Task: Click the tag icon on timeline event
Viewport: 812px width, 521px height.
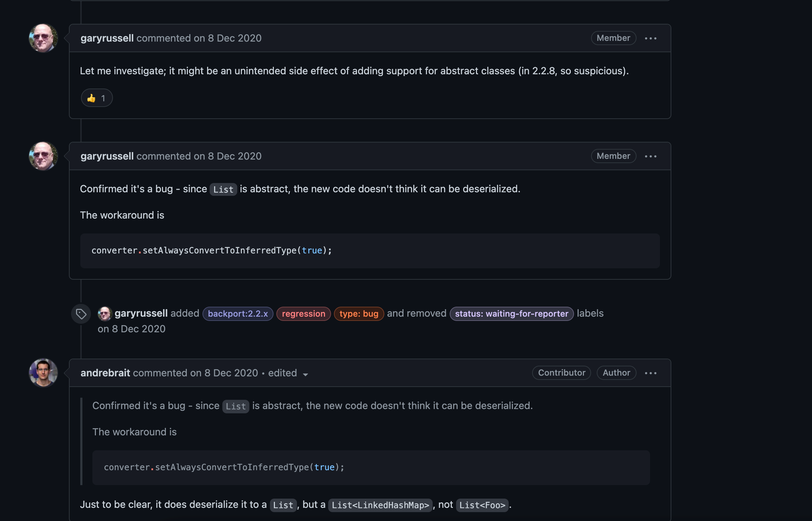Action: (81, 314)
